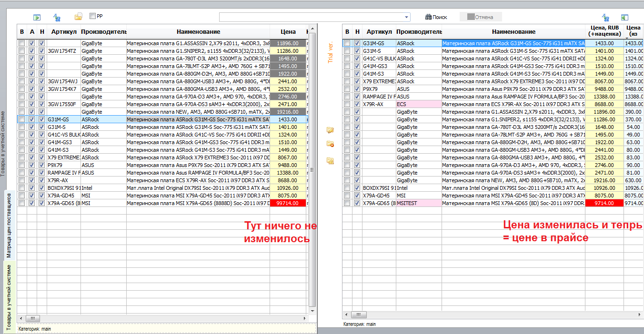The image size is (644, 334).
Task: Select the ASUS P9X79 manufacturer cell in right table
Action: pos(418,89)
